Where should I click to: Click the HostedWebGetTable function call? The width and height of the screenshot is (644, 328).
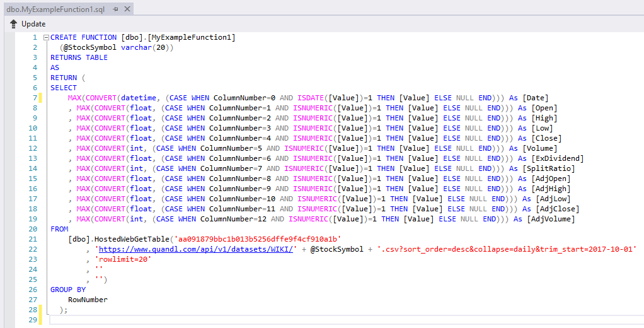click(x=132, y=239)
